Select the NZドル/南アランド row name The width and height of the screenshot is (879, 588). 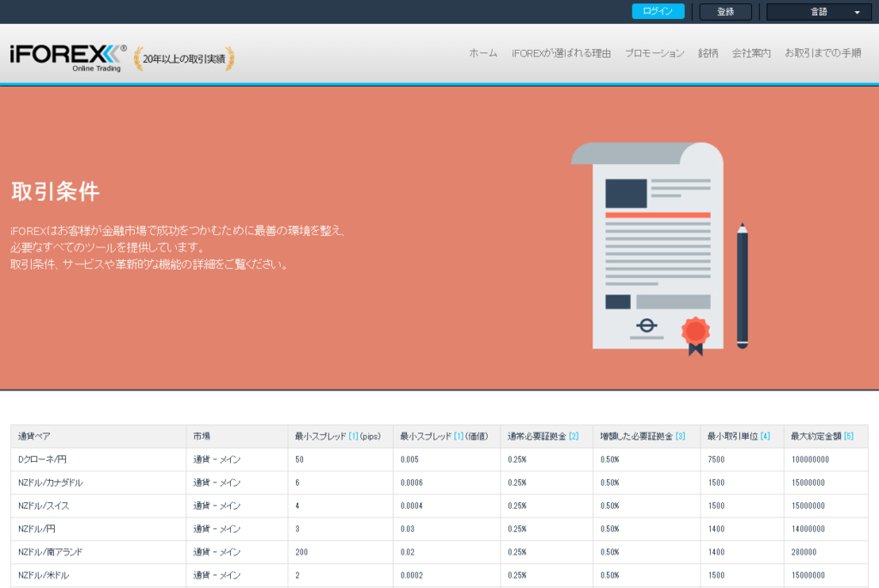point(51,552)
